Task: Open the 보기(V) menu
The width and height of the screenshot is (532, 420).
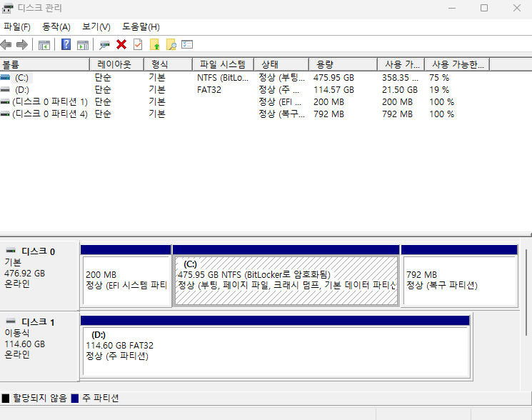Action: pos(96,27)
